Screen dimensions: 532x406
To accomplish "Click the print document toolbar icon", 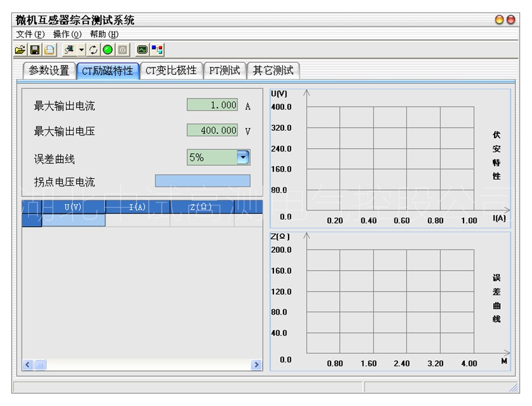I will [49, 50].
